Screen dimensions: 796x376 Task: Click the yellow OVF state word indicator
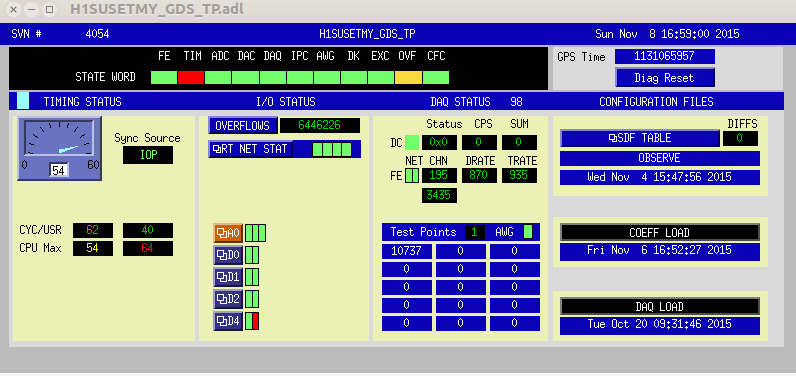[409, 77]
